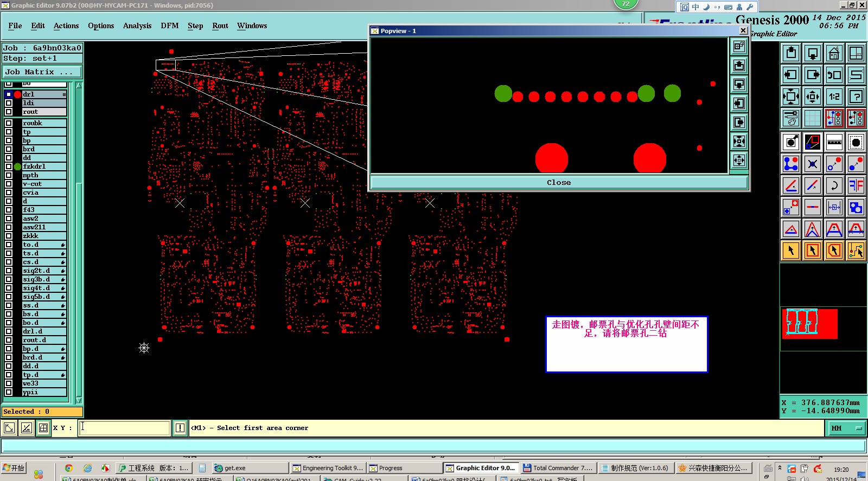Image resolution: width=868 pixels, height=481 pixels.
Task: Click the connected blue-red dots add icon
Action: 791,164
